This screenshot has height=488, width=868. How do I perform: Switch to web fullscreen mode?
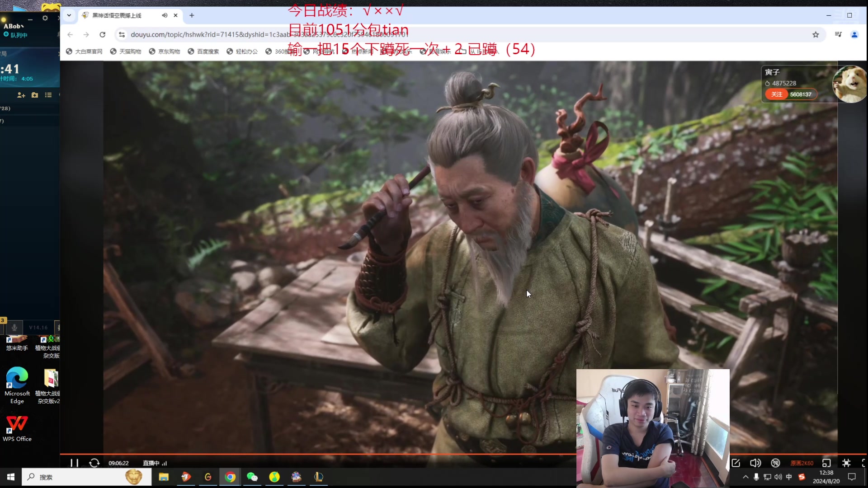846,463
